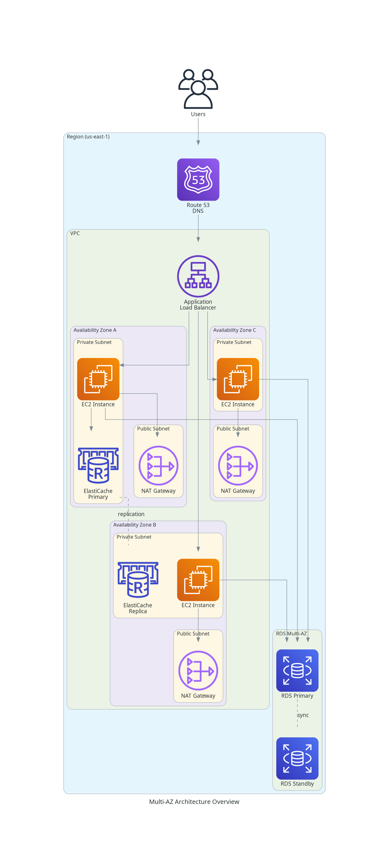Click 'Private Subnet' label in Zone B
Screen dimensions: 389x868
134,537
